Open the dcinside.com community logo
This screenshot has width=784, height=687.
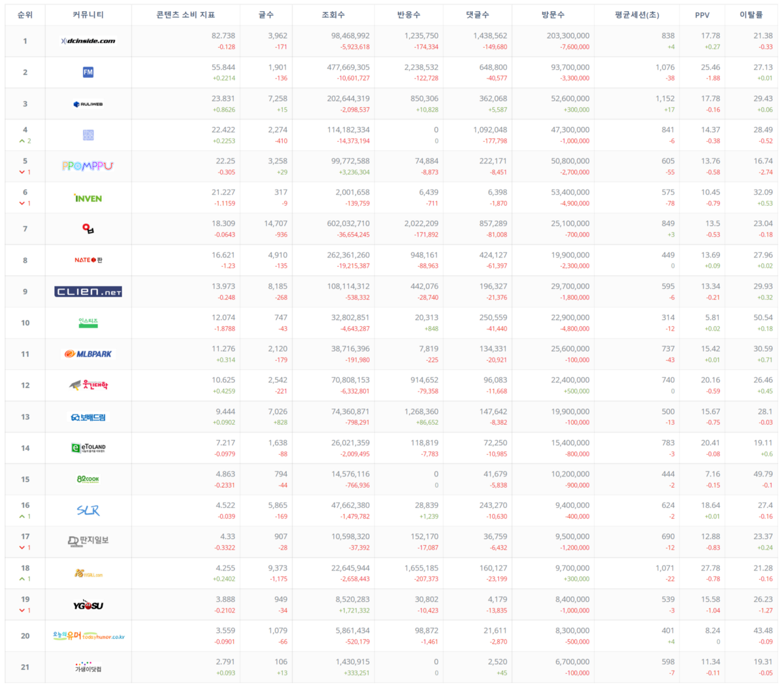88,41
